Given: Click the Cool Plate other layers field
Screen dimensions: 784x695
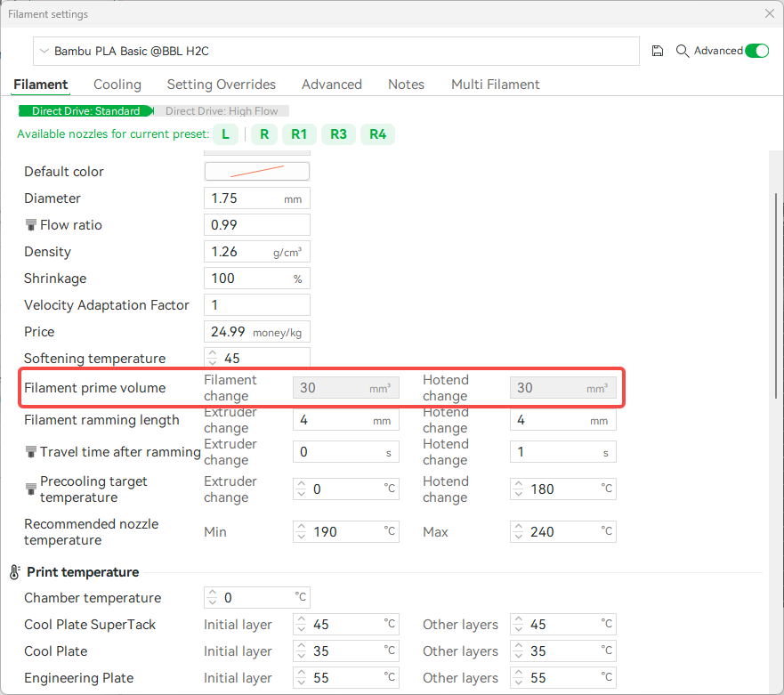Looking at the screenshot, I should click(x=563, y=651).
